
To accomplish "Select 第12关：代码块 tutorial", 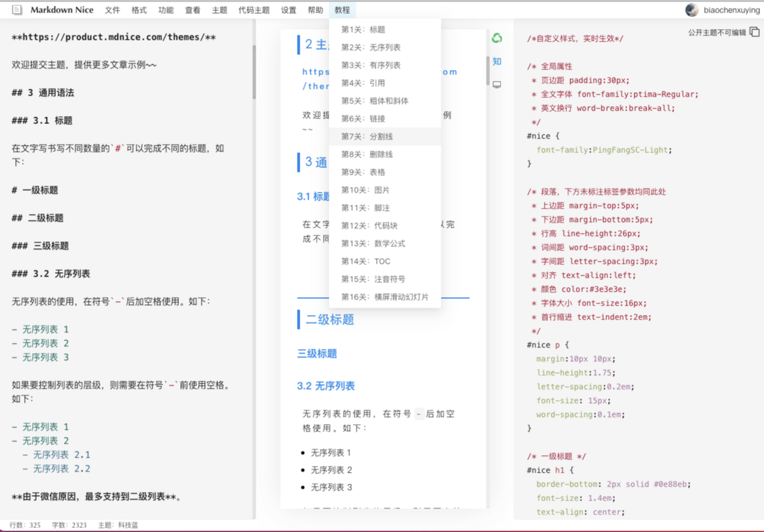I will pyautogui.click(x=385, y=225).
